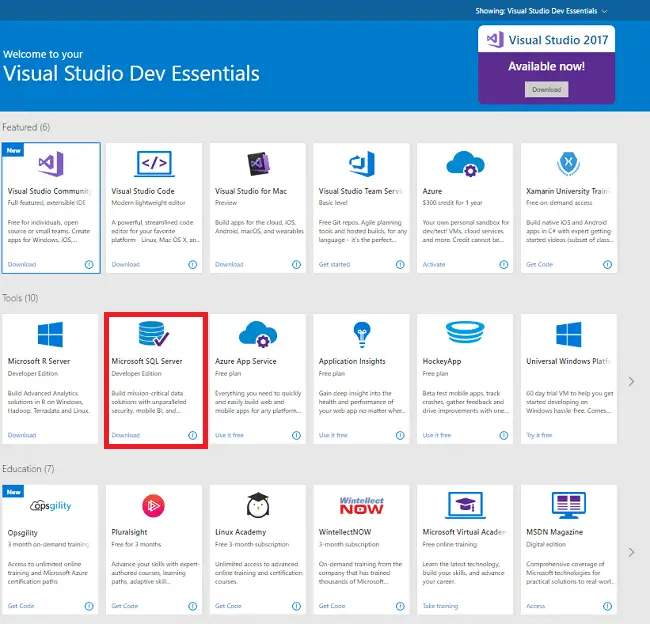Click the Wintellect NOW logo
The image size is (650, 624).
(x=361, y=505)
